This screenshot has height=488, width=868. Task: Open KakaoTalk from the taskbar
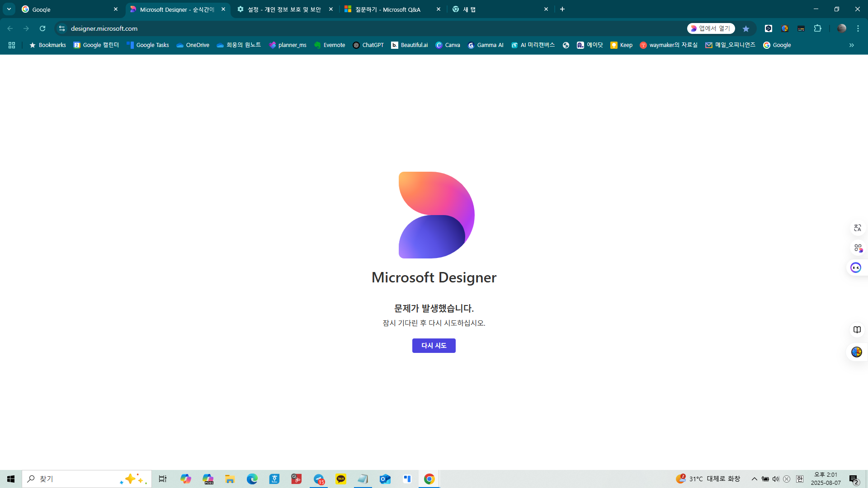(341, 479)
